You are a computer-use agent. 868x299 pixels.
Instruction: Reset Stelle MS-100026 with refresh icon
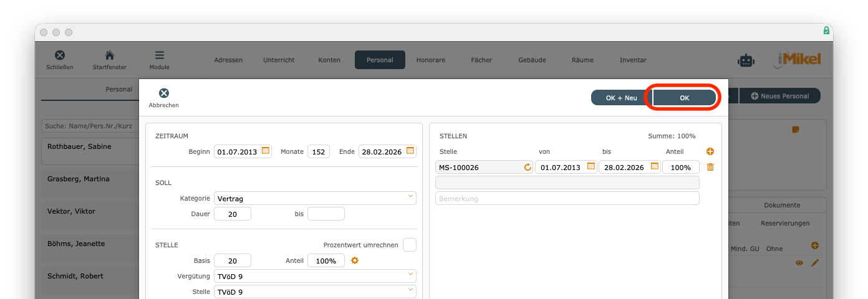pyautogui.click(x=527, y=168)
